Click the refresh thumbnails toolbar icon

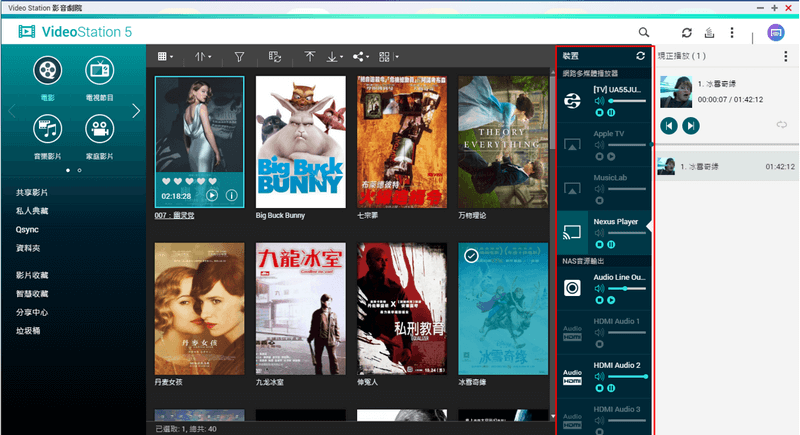pyautogui.click(x=275, y=57)
